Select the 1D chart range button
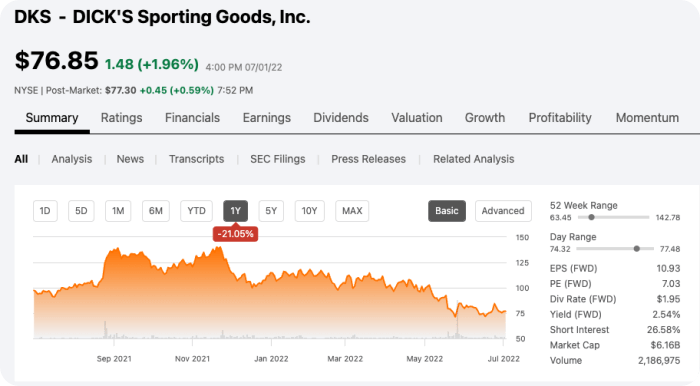 click(x=45, y=211)
